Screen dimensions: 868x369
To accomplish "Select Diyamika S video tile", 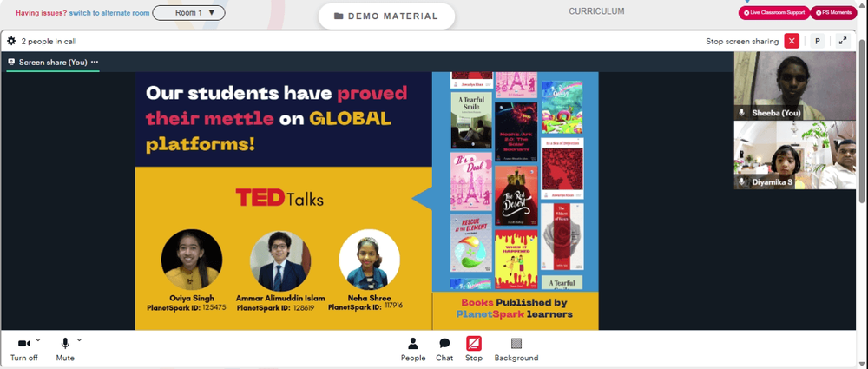I will coord(794,155).
